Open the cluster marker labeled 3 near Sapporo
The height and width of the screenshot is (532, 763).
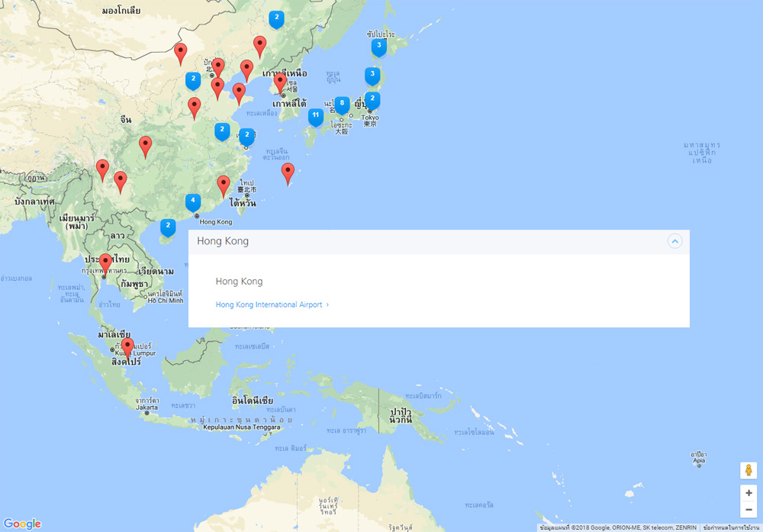point(378,47)
